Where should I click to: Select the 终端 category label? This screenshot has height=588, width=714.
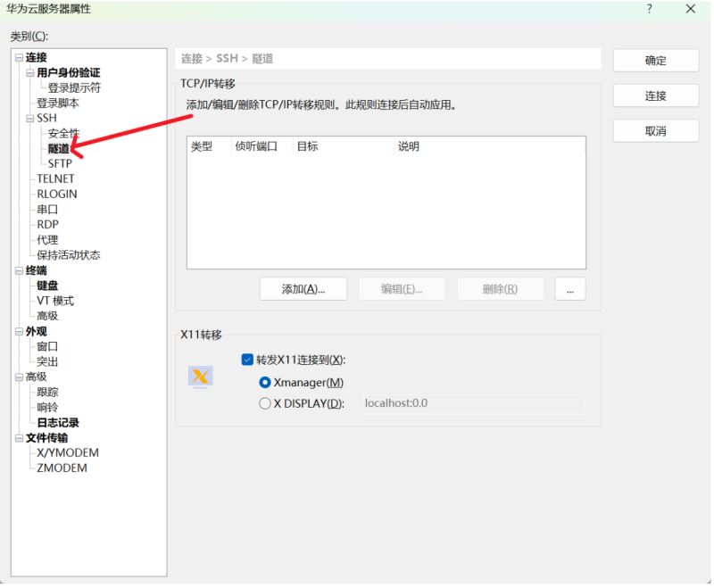point(36,270)
